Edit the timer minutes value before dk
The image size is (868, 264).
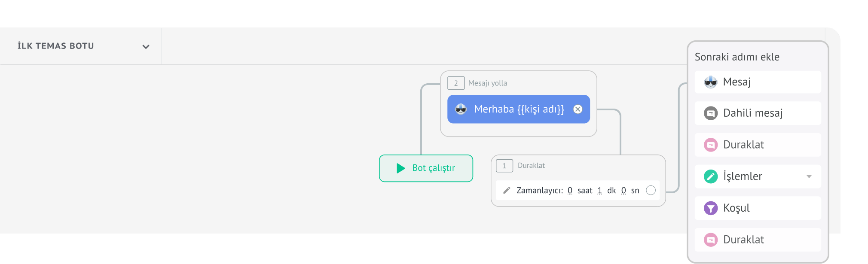[599, 191]
